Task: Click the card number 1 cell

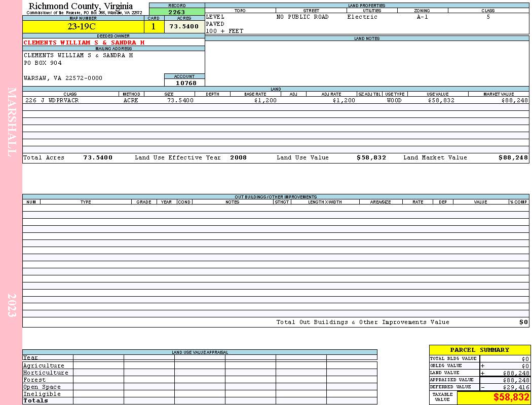Action: 154,26
